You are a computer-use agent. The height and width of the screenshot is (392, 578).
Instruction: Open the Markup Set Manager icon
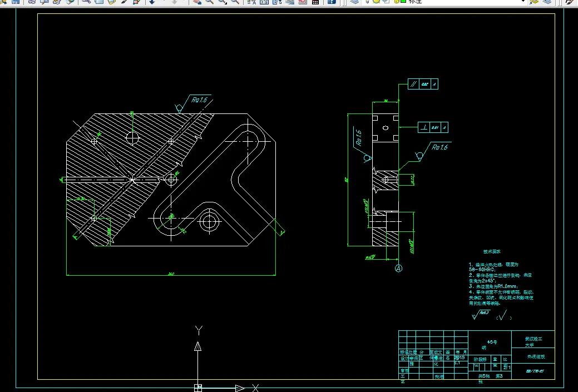click(302, 2)
